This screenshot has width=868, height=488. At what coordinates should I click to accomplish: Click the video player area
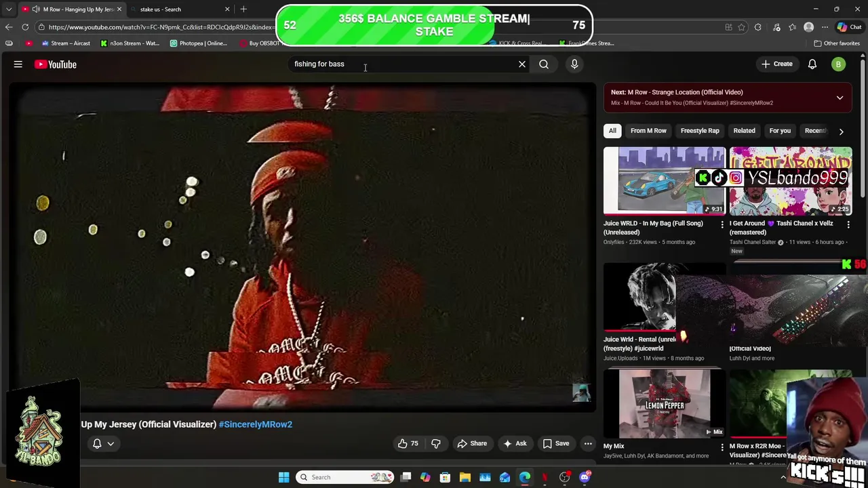[x=302, y=247]
